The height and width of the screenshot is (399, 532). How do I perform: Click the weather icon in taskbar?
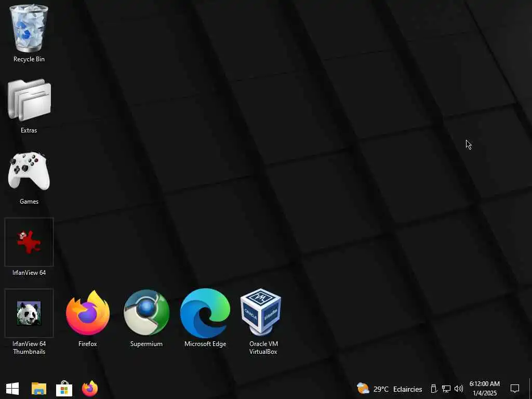363,389
